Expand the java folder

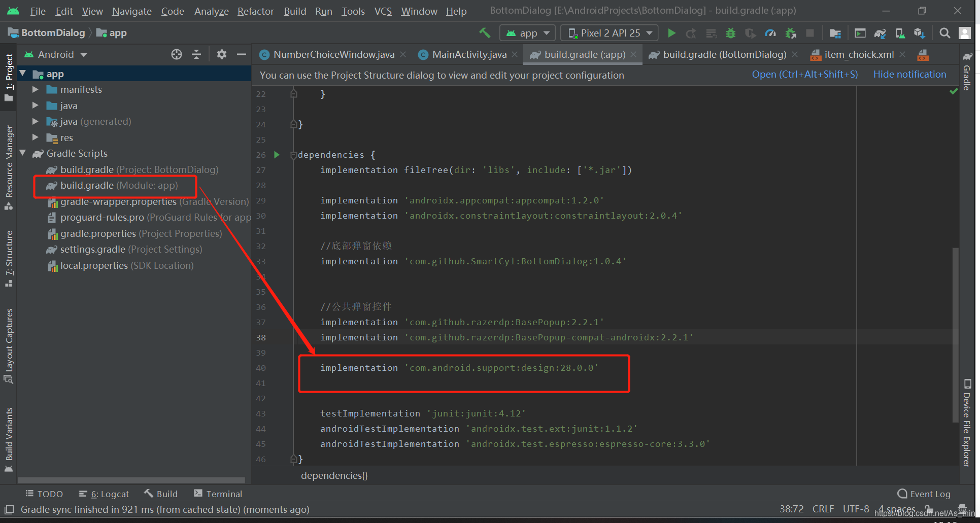coord(35,106)
